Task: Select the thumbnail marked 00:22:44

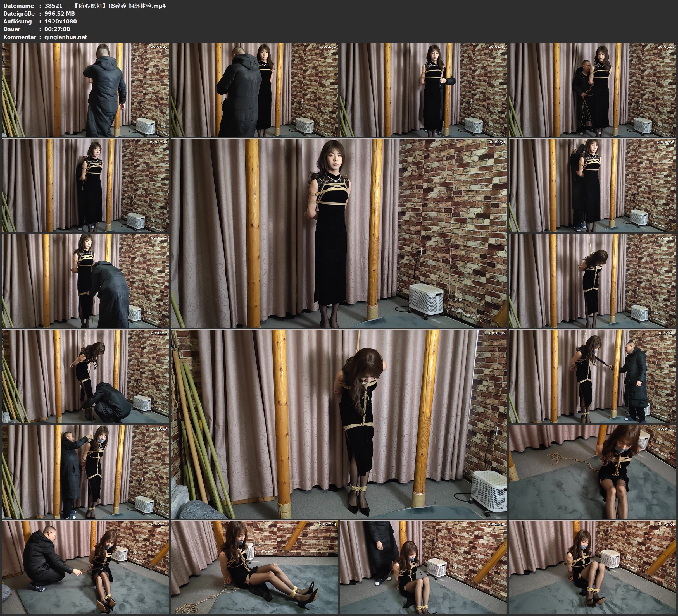Action: click(x=254, y=567)
